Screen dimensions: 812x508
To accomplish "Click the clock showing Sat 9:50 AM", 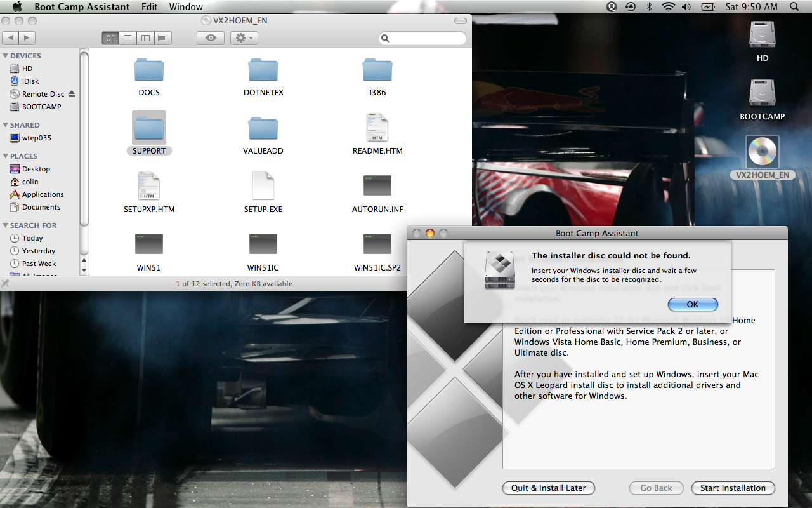I will [x=751, y=7].
